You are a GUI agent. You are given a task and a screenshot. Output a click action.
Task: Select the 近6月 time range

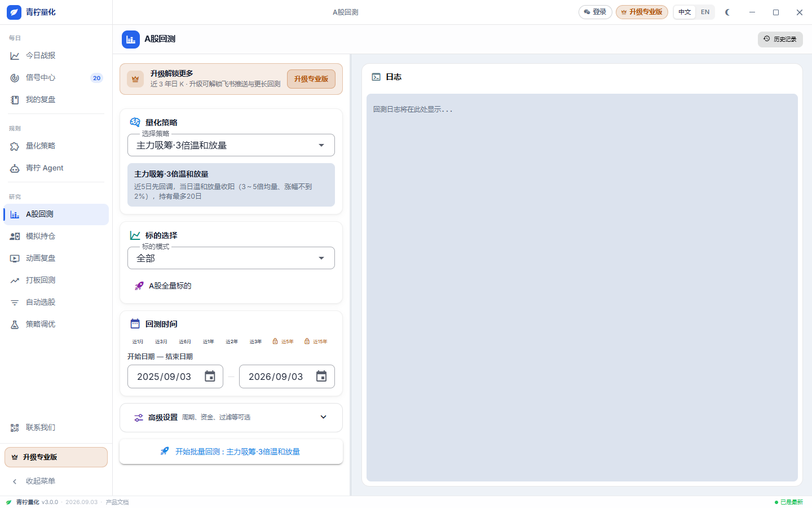tap(185, 341)
